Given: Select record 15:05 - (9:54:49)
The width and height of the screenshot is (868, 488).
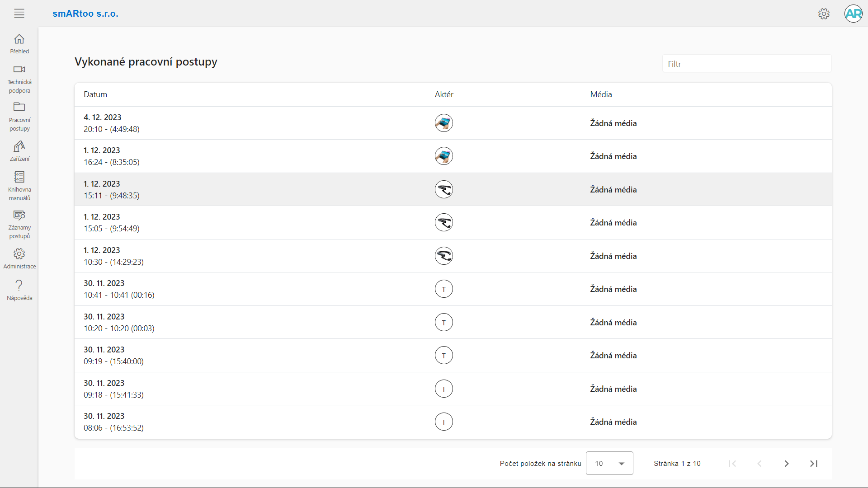Looking at the screenshot, I should pyautogui.click(x=453, y=222).
